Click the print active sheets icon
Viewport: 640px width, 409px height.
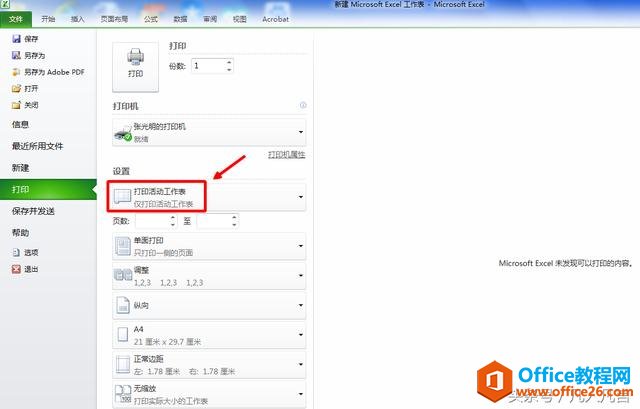[x=122, y=196]
